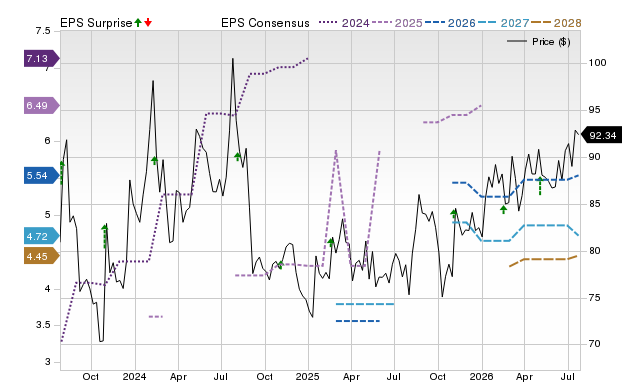Click the 2025 x-axis label
This screenshot has width=640, height=382.
[x=308, y=376]
